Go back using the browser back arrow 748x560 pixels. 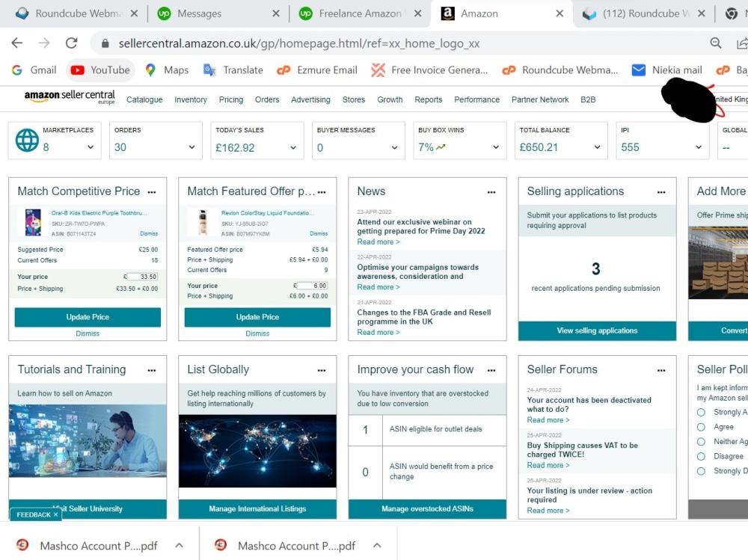17,43
